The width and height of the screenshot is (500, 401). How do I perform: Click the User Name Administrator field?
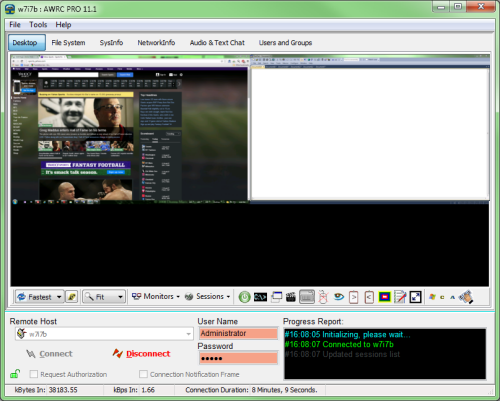(x=238, y=333)
